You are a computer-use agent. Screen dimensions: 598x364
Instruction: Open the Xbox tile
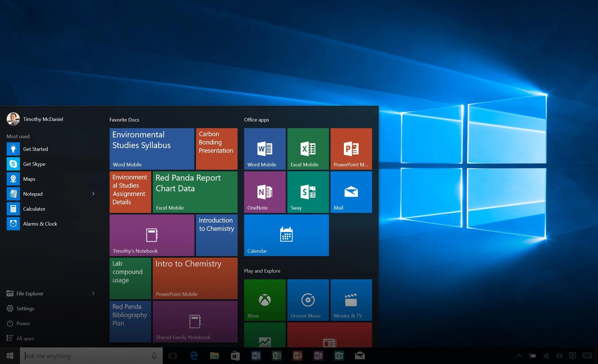click(265, 300)
